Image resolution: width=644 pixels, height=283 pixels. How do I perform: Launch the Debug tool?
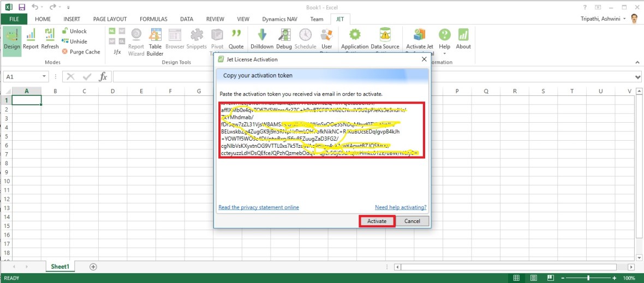(284, 39)
